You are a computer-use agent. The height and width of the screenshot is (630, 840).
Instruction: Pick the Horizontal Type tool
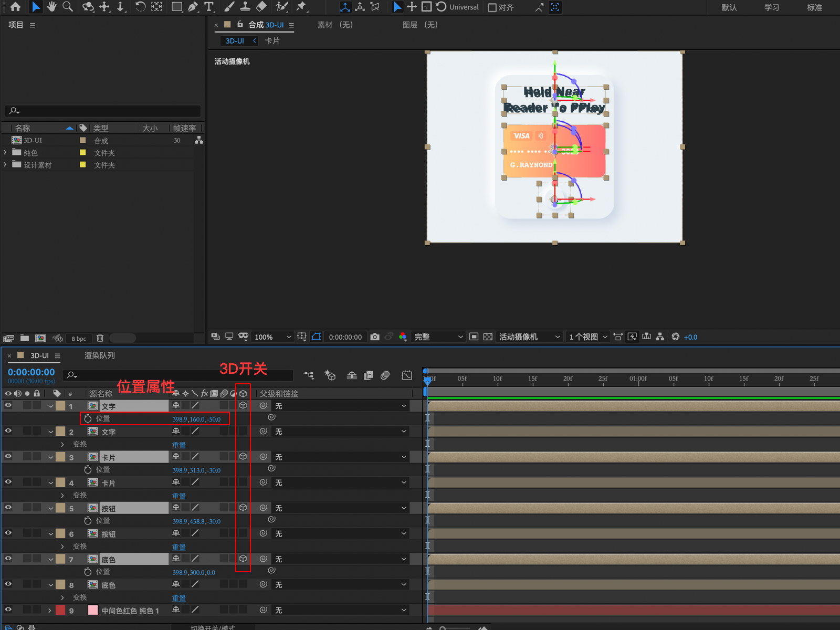coord(209,7)
